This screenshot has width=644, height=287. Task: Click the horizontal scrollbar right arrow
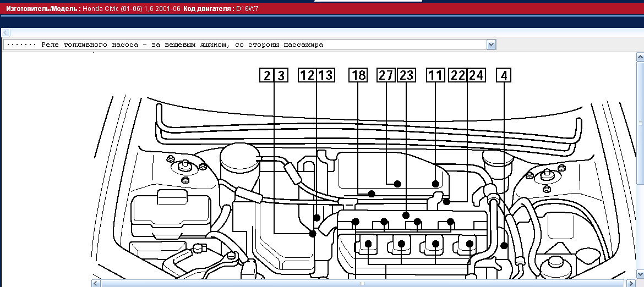632,283
